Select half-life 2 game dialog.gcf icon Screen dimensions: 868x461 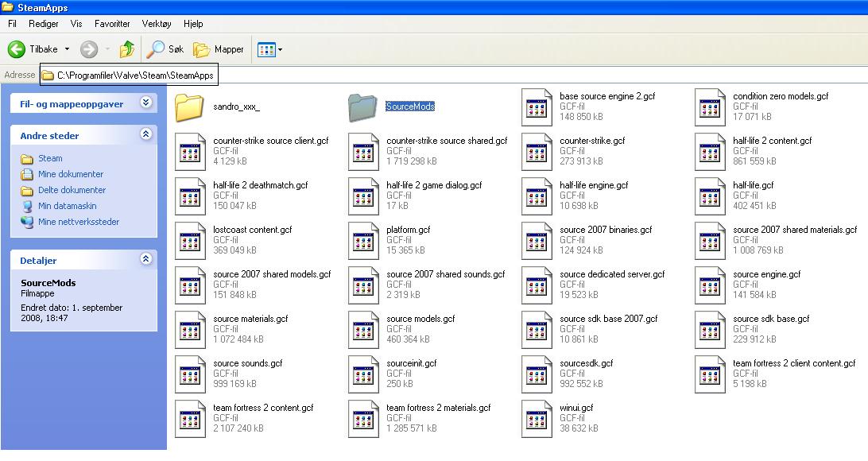pyautogui.click(x=363, y=196)
